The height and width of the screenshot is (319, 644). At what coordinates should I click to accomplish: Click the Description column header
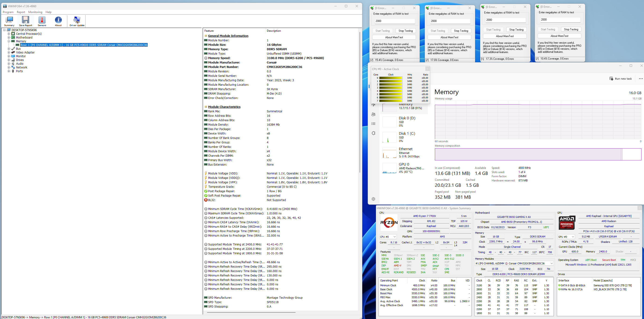tap(311, 31)
